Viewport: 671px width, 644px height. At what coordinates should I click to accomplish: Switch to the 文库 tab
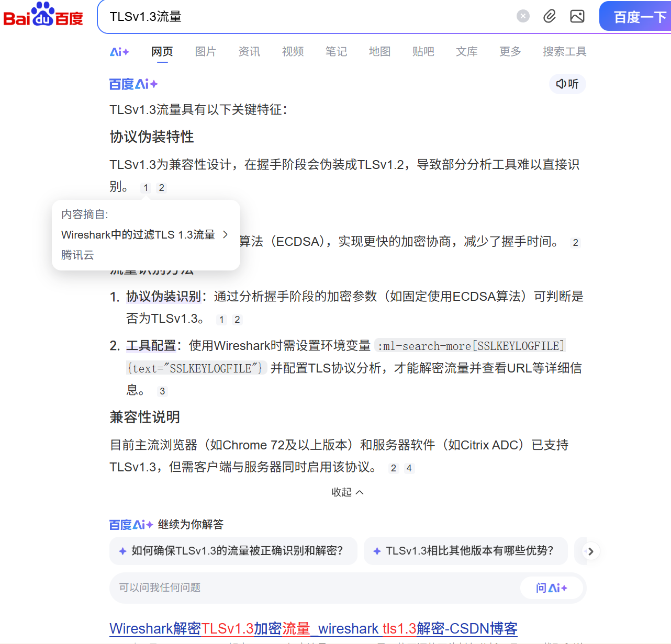click(x=467, y=52)
